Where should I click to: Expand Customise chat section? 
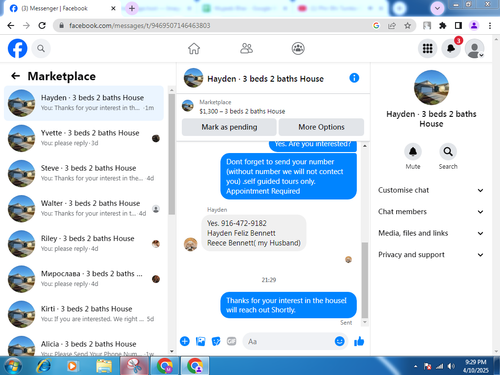pos(431,190)
